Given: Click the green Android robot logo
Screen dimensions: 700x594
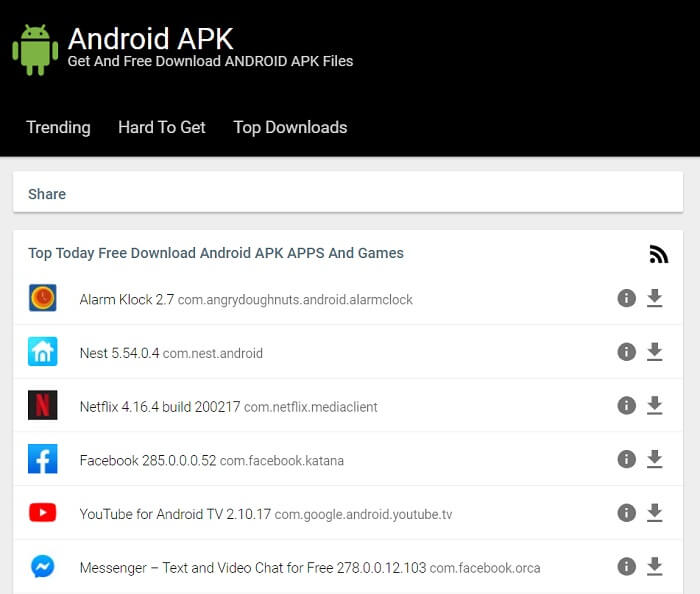Looking at the screenshot, I should (35, 50).
